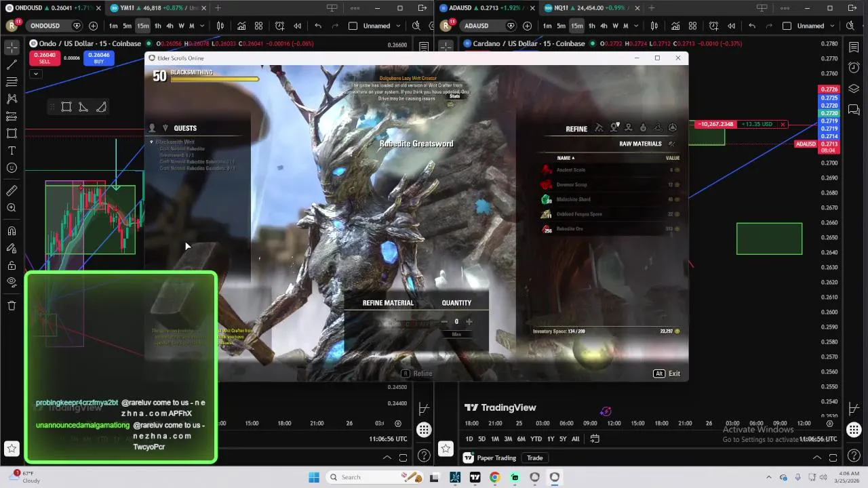868x488 pixels.
Task: Open the timeframe dropdown on ADAUSD chart
Action: click(x=635, y=26)
